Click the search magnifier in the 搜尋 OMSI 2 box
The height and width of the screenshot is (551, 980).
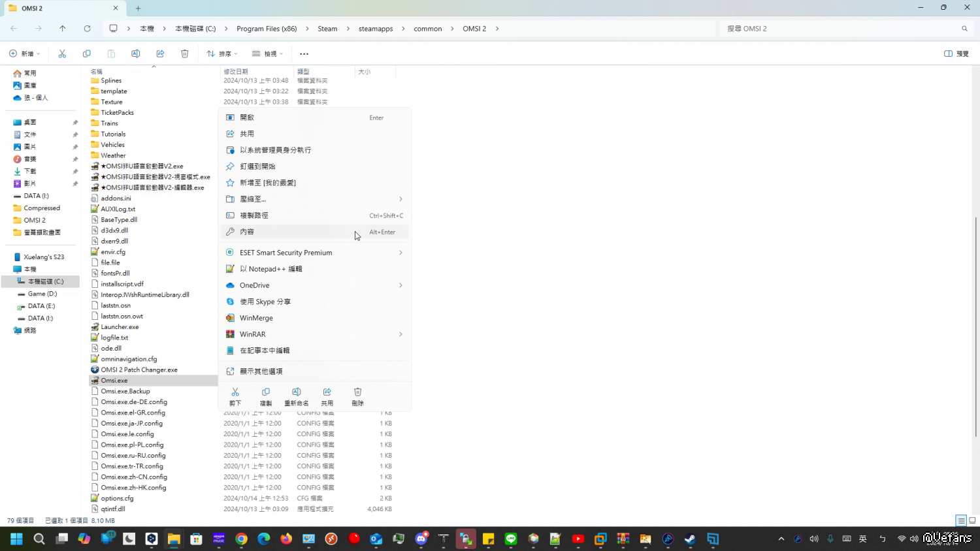pyautogui.click(x=964, y=29)
